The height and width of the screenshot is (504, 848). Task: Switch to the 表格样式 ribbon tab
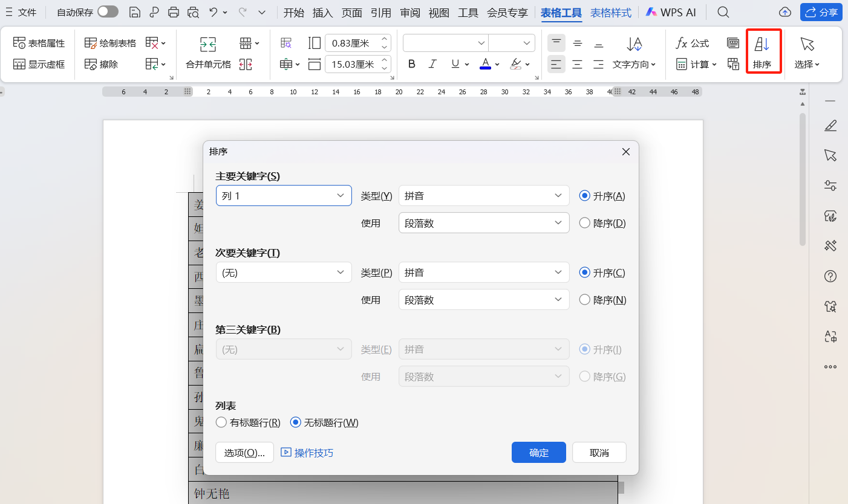[610, 11]
